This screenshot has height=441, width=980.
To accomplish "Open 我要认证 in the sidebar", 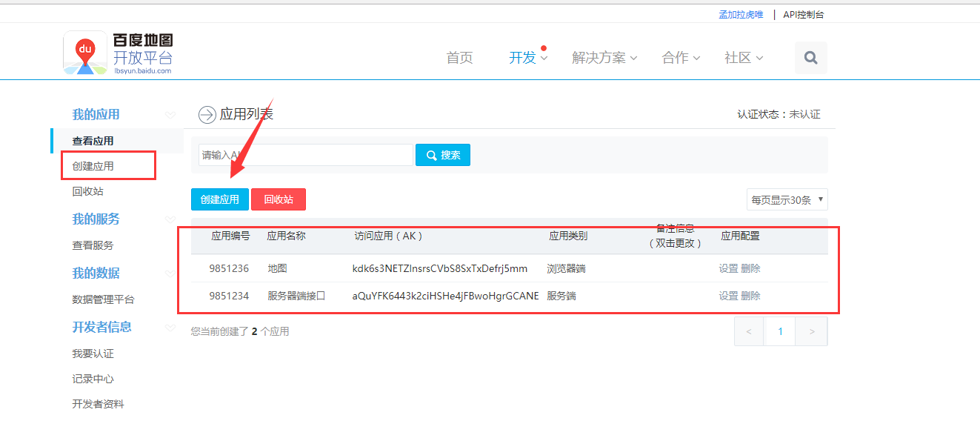I will pos(93,354).
